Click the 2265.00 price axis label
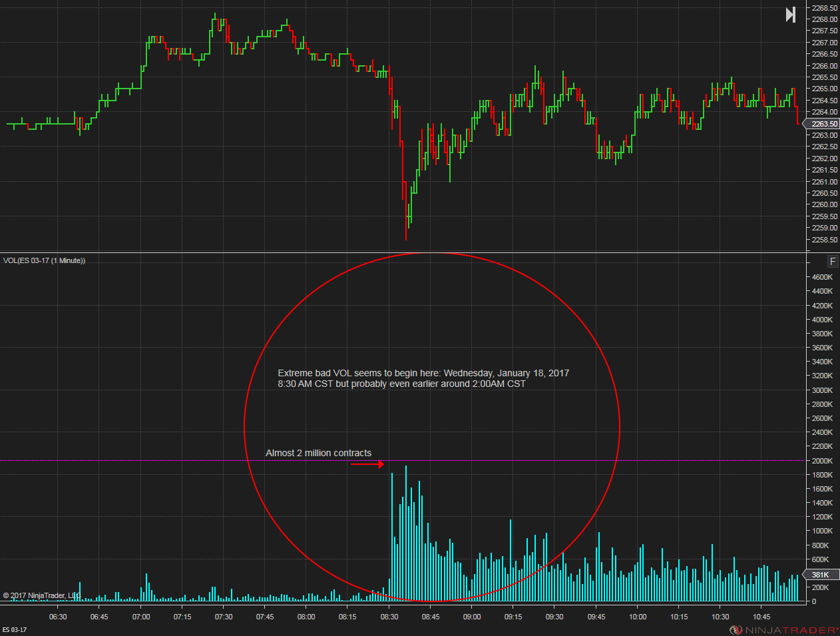Viewport: 840px width, 636px height. point(825,89)
